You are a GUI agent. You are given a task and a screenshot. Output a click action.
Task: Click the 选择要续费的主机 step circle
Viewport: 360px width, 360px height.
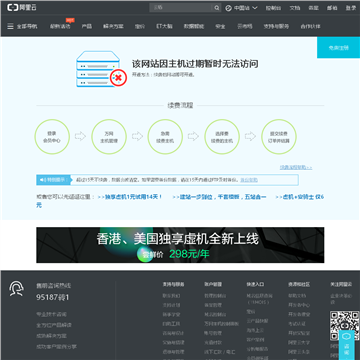pos(222,137)
